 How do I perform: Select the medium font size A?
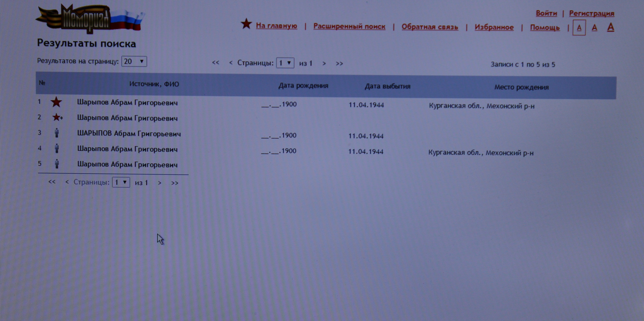595,27
